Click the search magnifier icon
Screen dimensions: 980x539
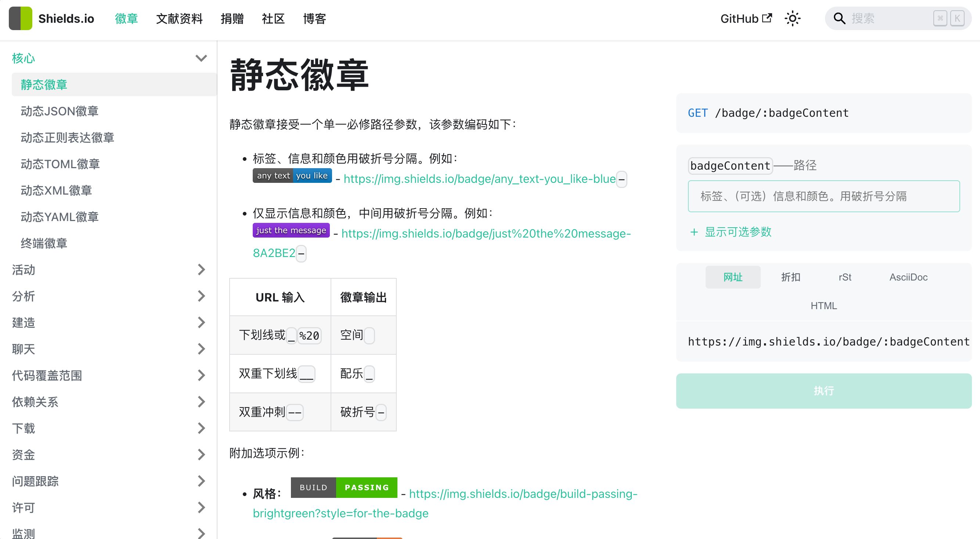(839, 18)
